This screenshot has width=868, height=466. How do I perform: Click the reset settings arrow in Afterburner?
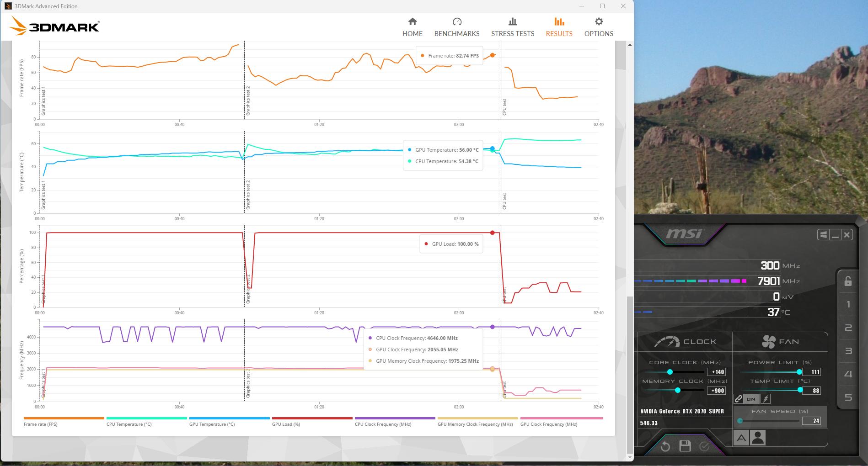(665, 446)
